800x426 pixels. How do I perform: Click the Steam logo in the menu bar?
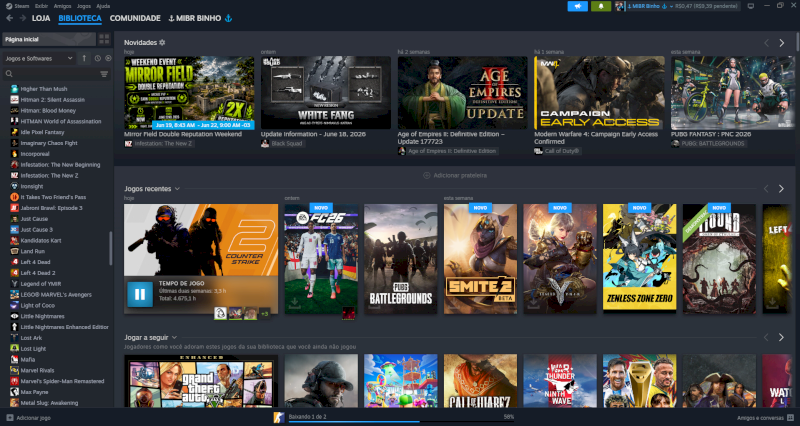9,6
